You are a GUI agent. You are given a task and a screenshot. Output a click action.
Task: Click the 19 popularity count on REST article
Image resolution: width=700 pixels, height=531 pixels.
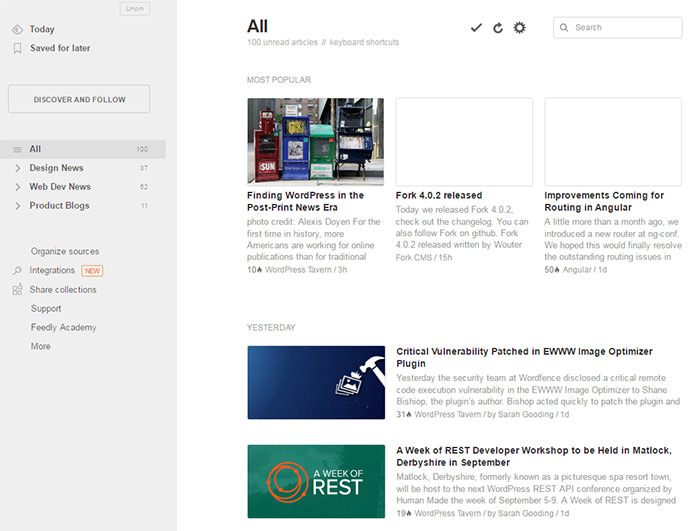(x=404, y=514)
